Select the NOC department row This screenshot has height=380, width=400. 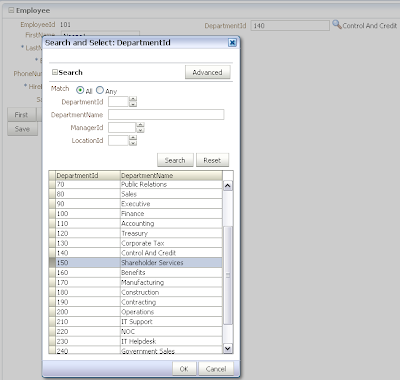135,332
